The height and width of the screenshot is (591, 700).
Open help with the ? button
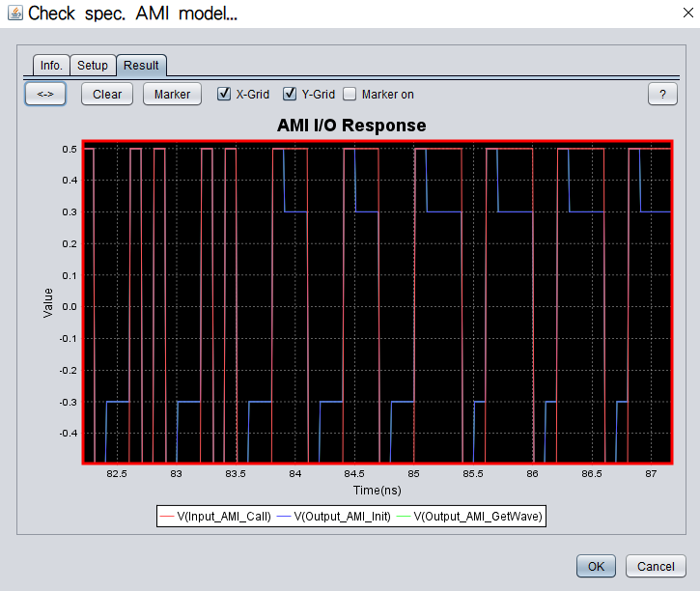point(662,95)
